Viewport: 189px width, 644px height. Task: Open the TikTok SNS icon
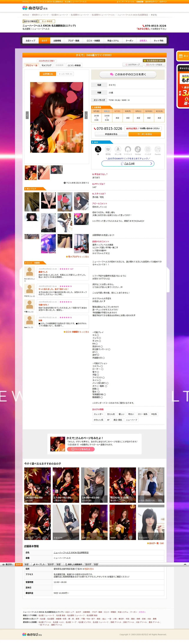(x=138, y=149)
